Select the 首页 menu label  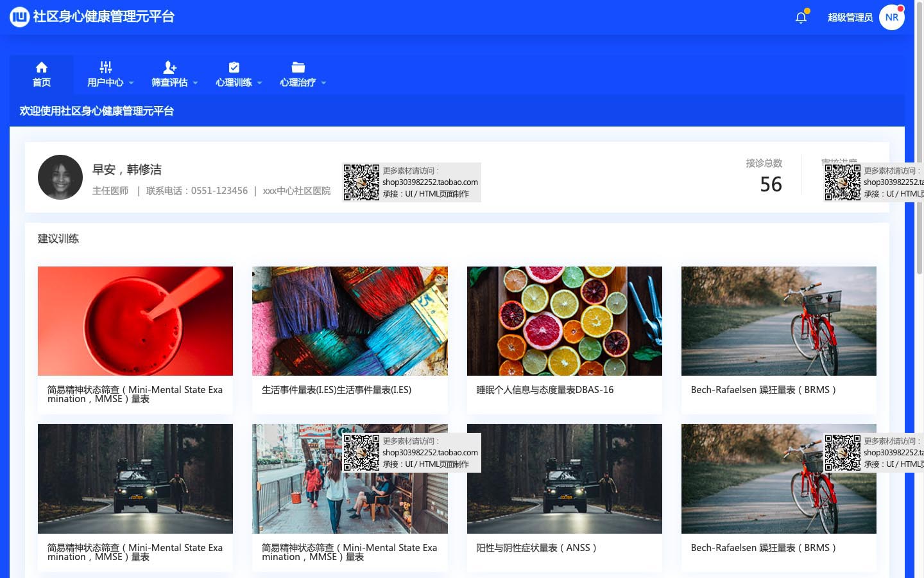tap(42, 82)
